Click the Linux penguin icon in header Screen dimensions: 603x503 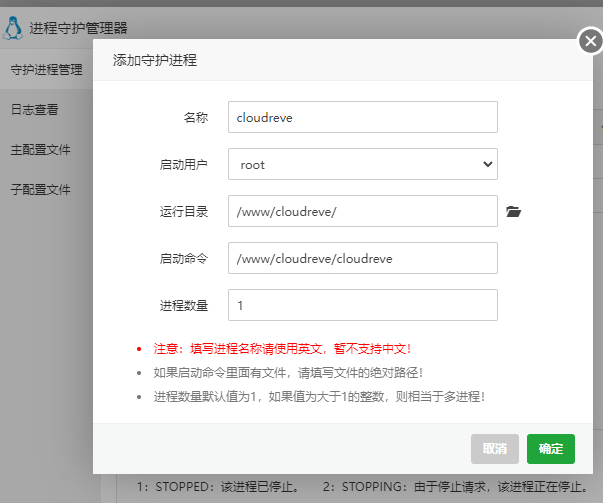pyautogui.click(x=13, y=28)
